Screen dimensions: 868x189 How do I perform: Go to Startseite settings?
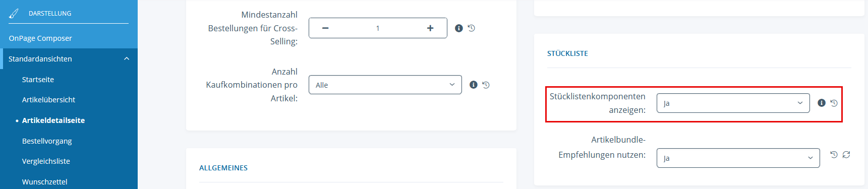tap(38, 80)
